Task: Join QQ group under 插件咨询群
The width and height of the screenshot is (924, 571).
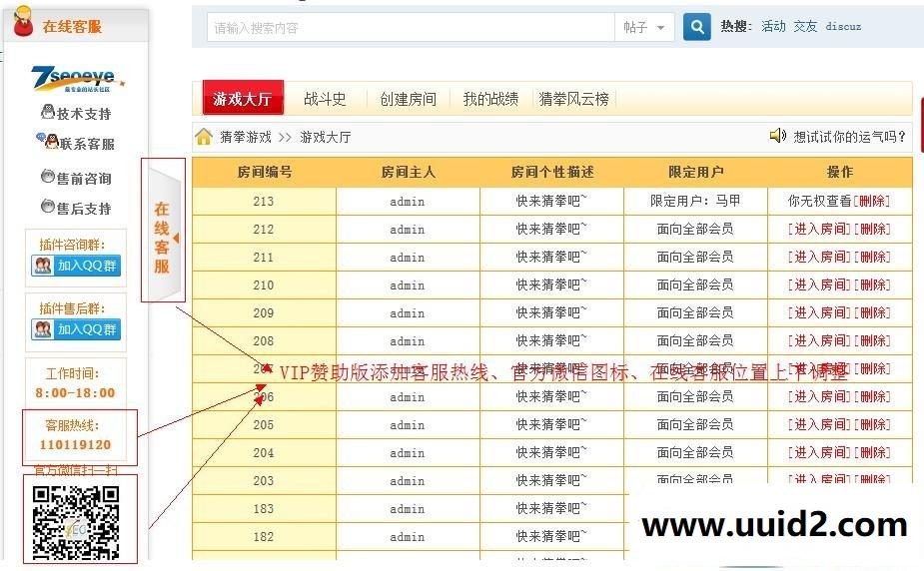Action: [x=76, y=266]
